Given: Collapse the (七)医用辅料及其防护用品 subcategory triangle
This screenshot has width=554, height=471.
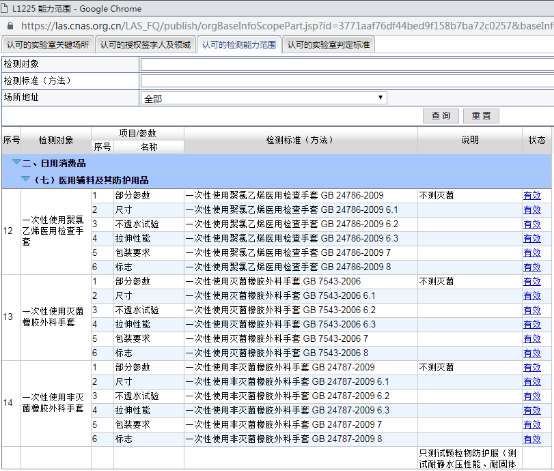Looking at the screenshot, I should pos(25,179).
